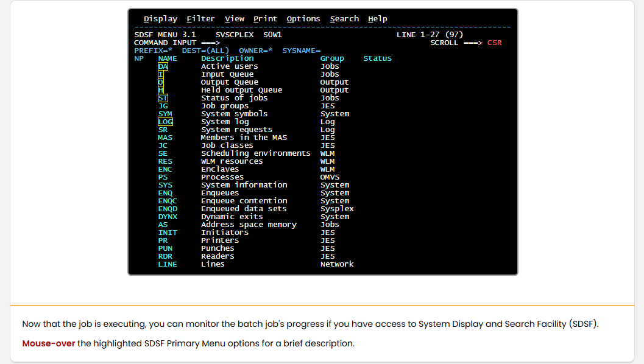
Task: Click the ENQD menu name
Action: [168, 209]
